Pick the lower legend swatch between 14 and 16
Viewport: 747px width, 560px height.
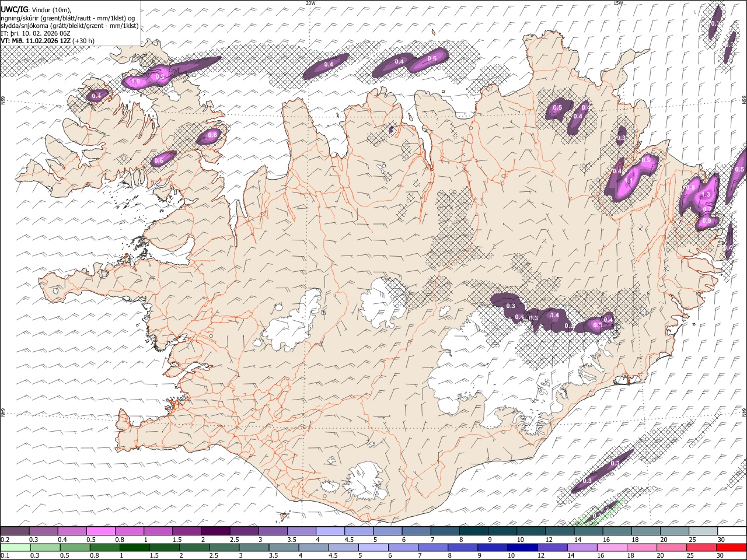click(x=581, y=547)
